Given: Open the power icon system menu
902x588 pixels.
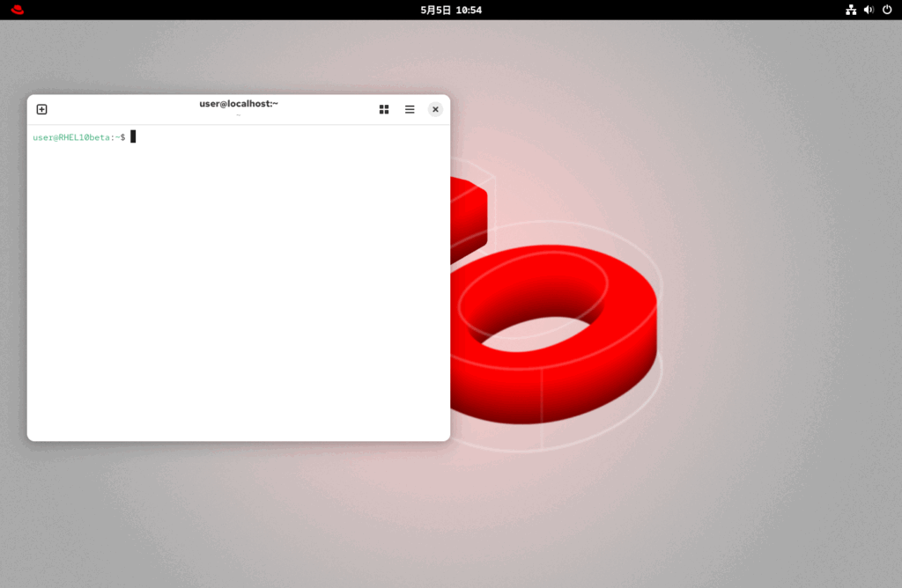Looking at the screenshot, I should [x=887, y=10].
